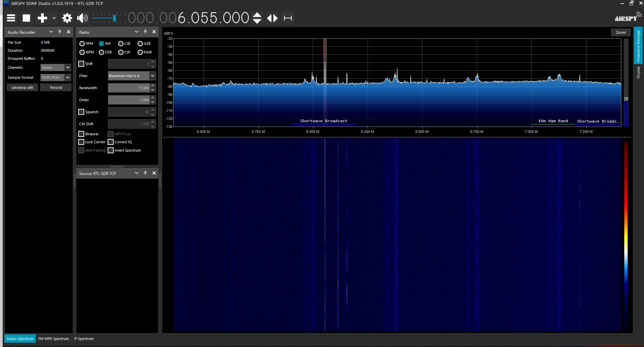This screenshot has width=644, height=347.
Task: Switch to Audio Spectrum tab
Action: [20, 339]
